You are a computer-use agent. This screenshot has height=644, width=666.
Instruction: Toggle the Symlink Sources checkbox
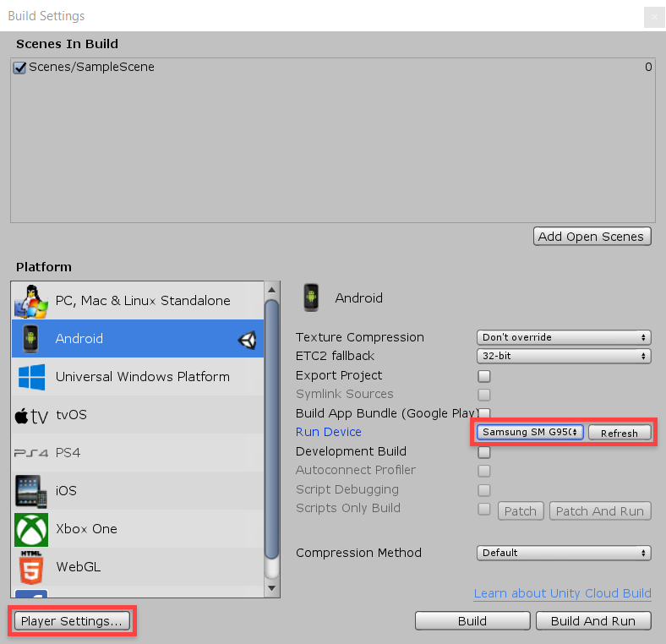click(483, 395)
